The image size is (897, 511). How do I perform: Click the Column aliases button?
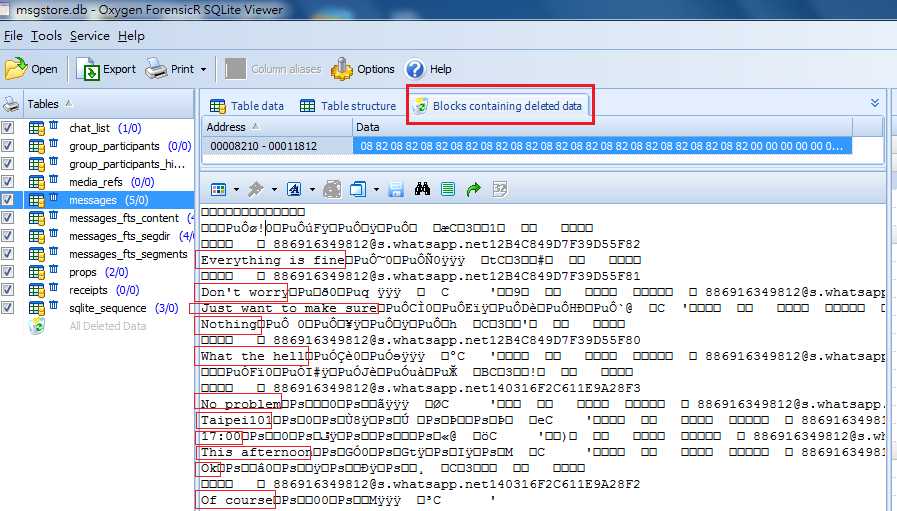pyautogui.click(x=273, y=69)
